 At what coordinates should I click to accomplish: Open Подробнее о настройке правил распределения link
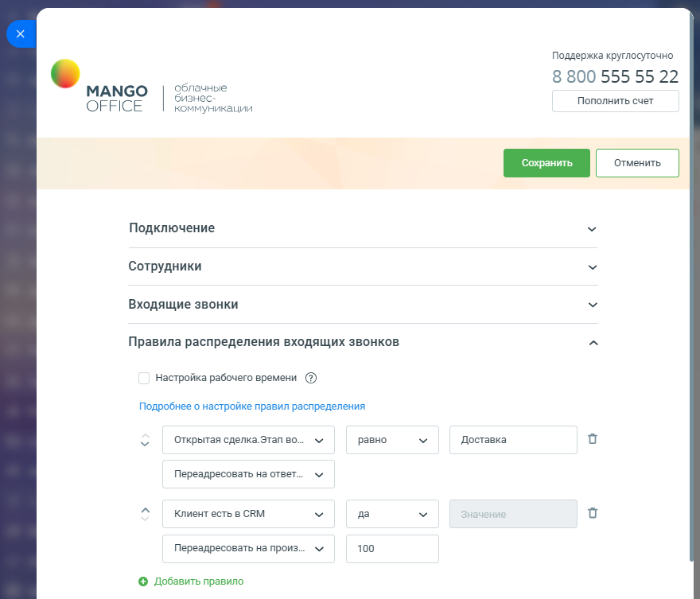pos(252,406)
